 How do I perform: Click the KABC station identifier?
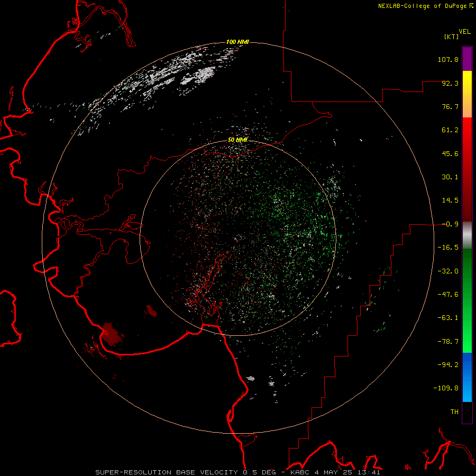[300, 472]
